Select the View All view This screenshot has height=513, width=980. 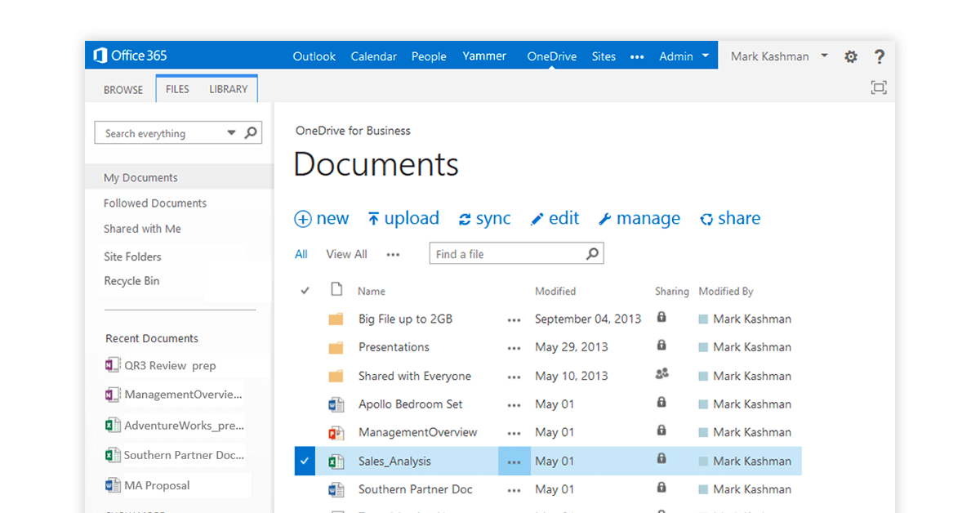(x=346, y=255)
